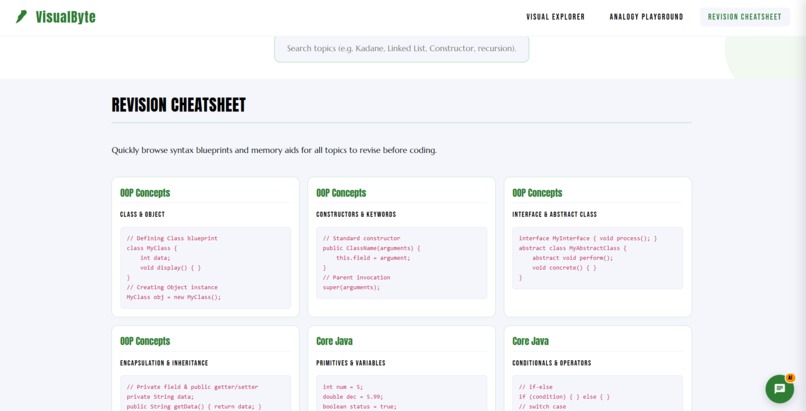Click the 'MyClass obj = new MyClass();' line
This screenshot has height=411, width=806.
click(x=174, y=297)
